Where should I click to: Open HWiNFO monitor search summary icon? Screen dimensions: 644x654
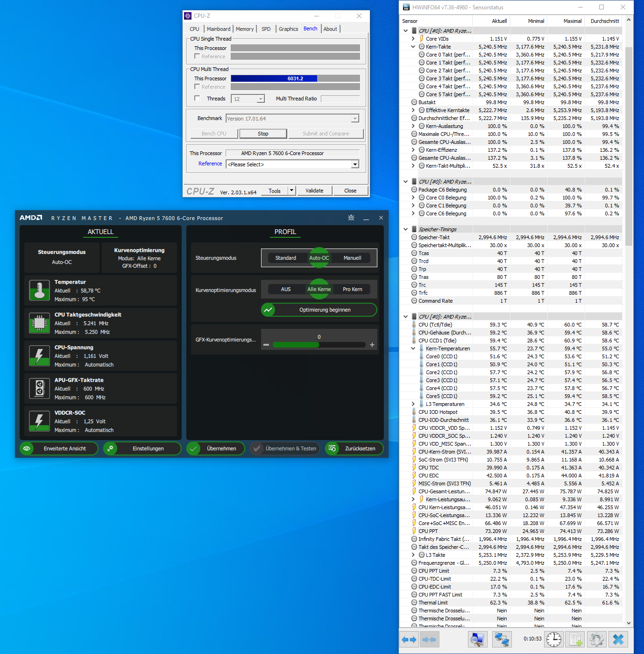click(x=477, y=640)
